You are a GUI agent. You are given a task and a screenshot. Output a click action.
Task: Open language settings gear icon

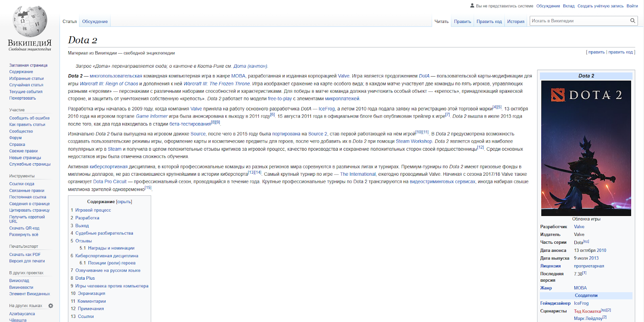[x=51, y=306]
